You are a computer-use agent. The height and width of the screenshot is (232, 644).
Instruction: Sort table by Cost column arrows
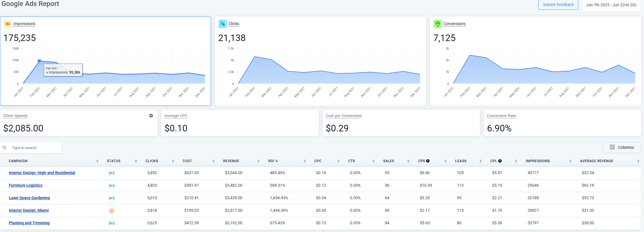(x=214, y=161)
